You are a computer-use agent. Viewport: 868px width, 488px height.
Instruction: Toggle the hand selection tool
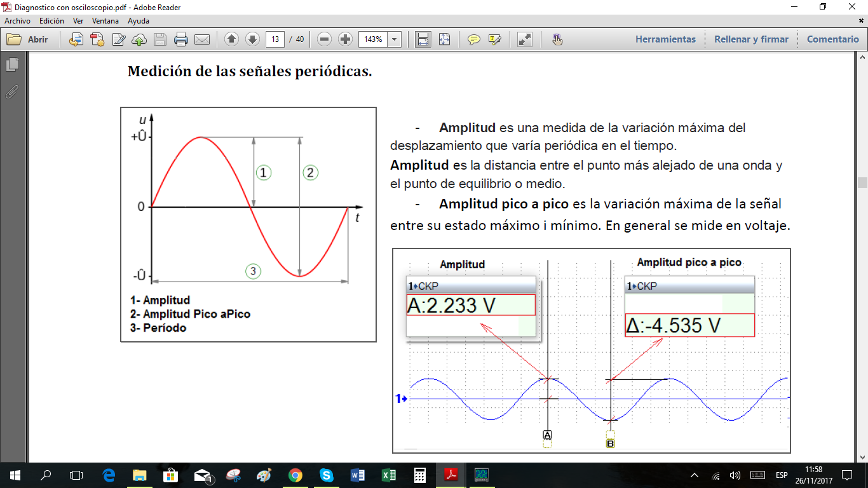coord(557,39)
